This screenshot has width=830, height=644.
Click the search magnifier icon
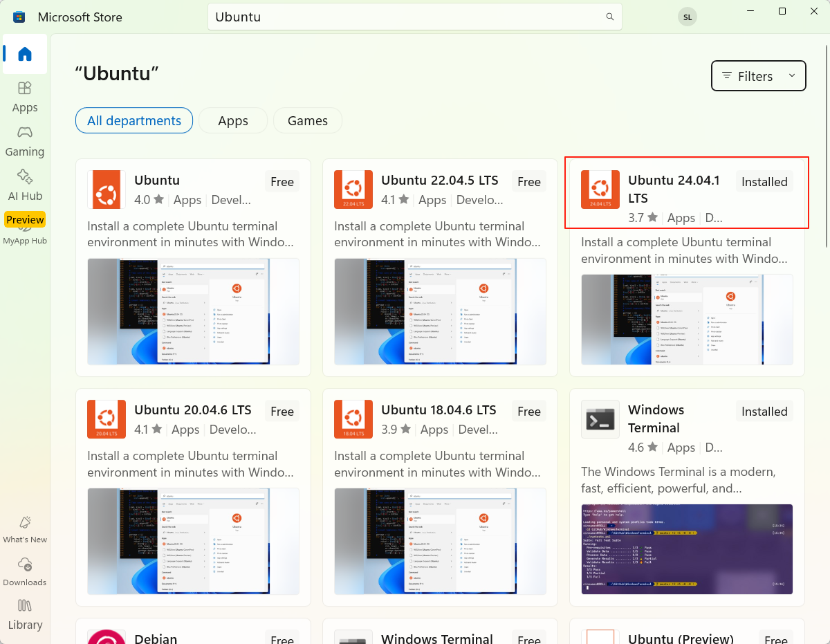[610, 17]
